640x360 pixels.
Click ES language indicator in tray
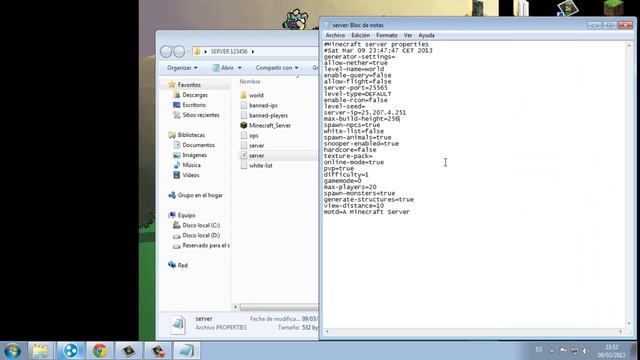pos(539,350)
